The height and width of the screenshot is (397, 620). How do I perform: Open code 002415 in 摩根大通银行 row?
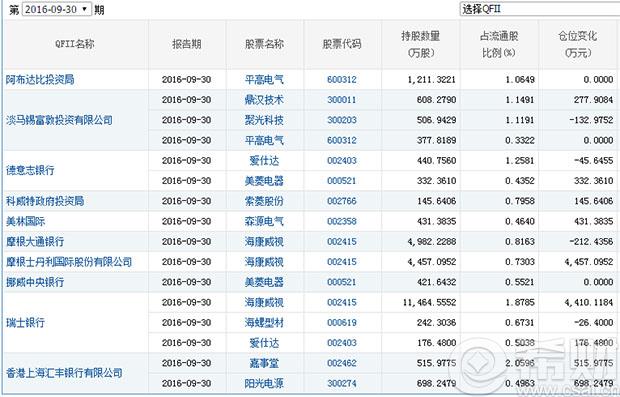tap(342, 241)
